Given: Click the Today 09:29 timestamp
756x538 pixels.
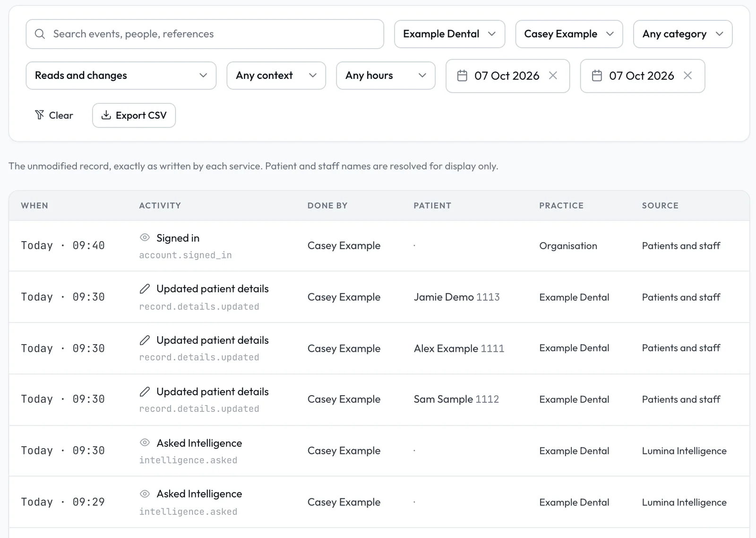Looking at the screenshot, I should tap(63, 502).
